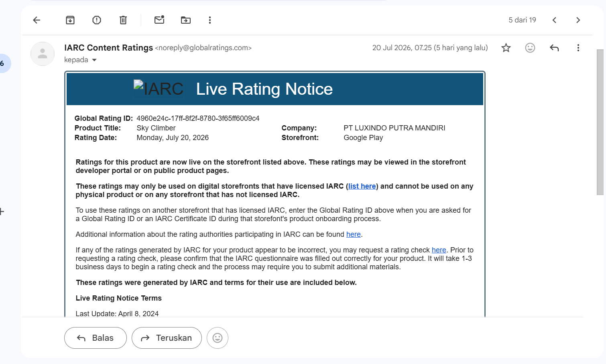This screenshot has height=364, width=606.
Task: Click the product title 'Sky Climber'
Action: (156, 128)
